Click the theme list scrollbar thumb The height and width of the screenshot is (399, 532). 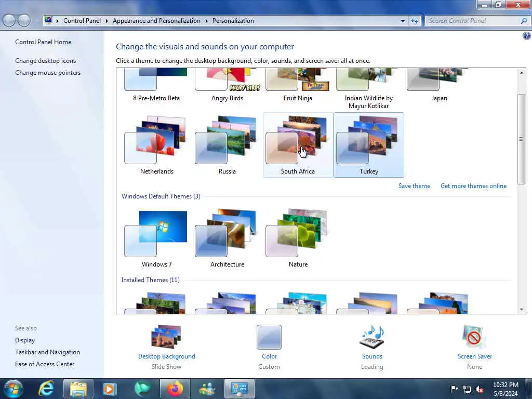click(522, 139)
